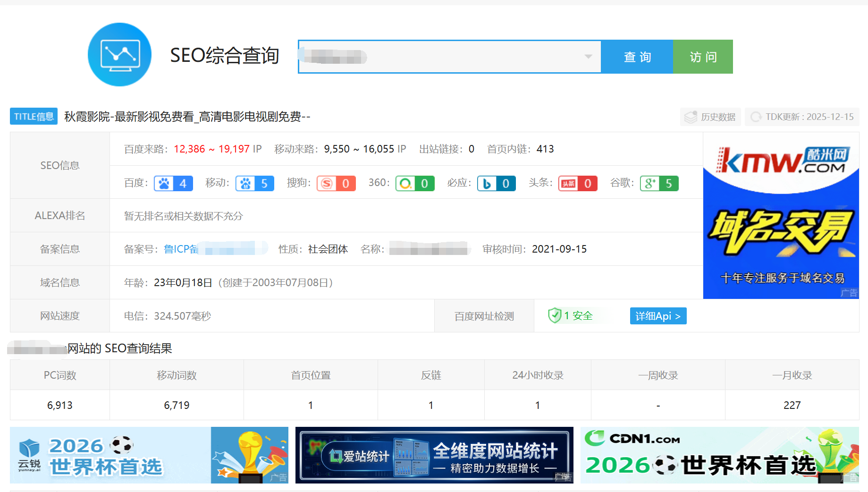Click Sogou weight value 0

[346, 183]
